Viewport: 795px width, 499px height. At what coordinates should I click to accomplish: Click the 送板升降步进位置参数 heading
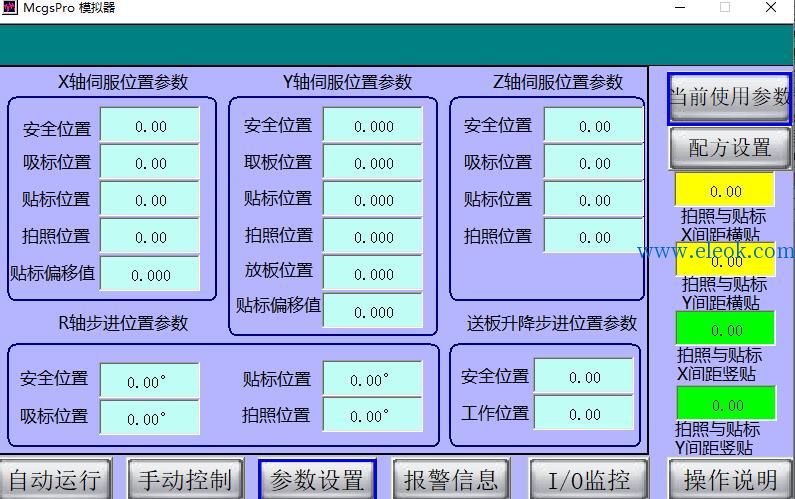(x=552, y=323)
